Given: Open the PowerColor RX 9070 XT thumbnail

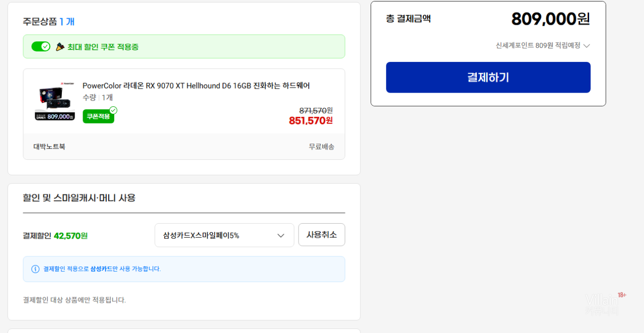Looking at the screenshot, I should click(55, 102).
